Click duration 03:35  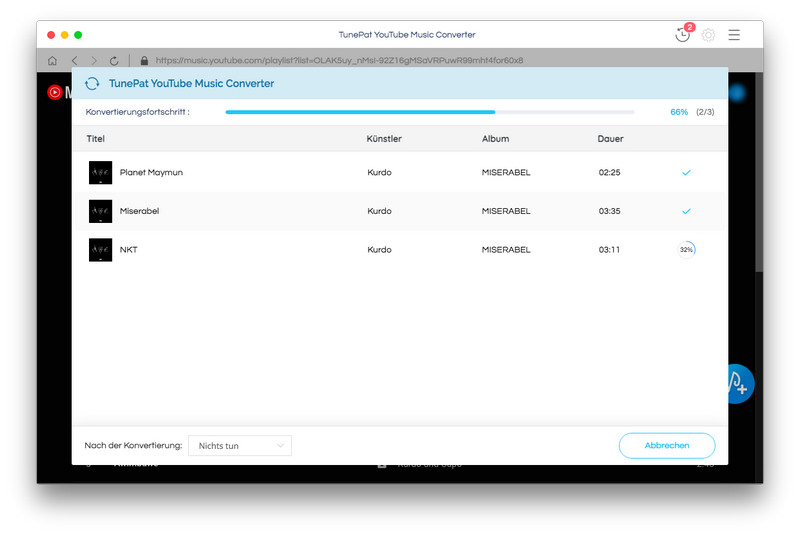[x=609, y=211]
